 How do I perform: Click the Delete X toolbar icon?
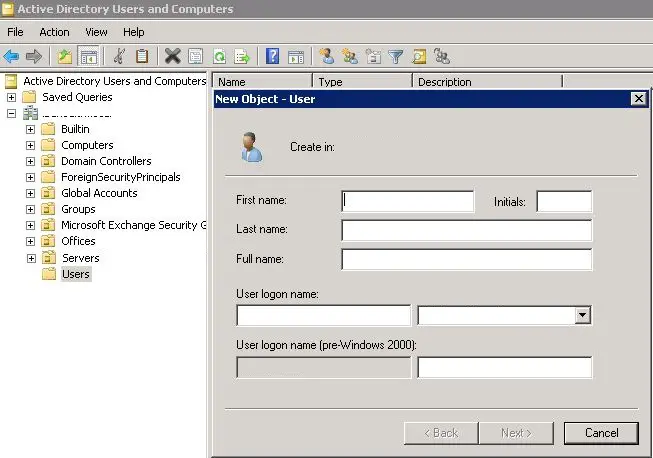172,56
